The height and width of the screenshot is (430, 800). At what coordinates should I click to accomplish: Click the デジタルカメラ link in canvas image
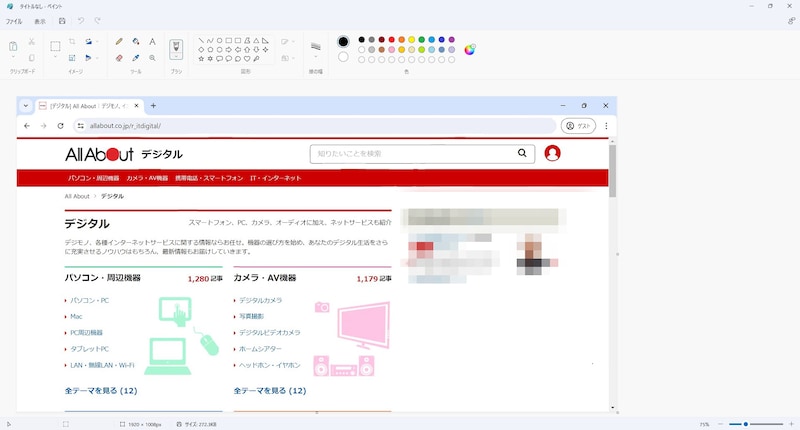tap(260, 300)
